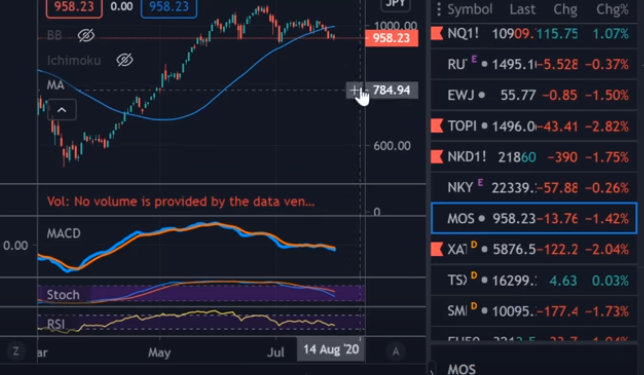The height and width of the screenshot is (375, 644).
Task: Select the TOPI symbol row
Action: [534, 126]
